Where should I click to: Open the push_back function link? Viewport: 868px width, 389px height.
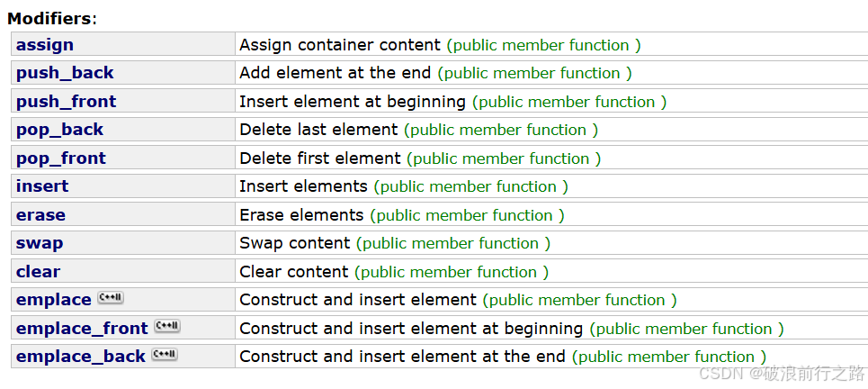tap(65, 73)
